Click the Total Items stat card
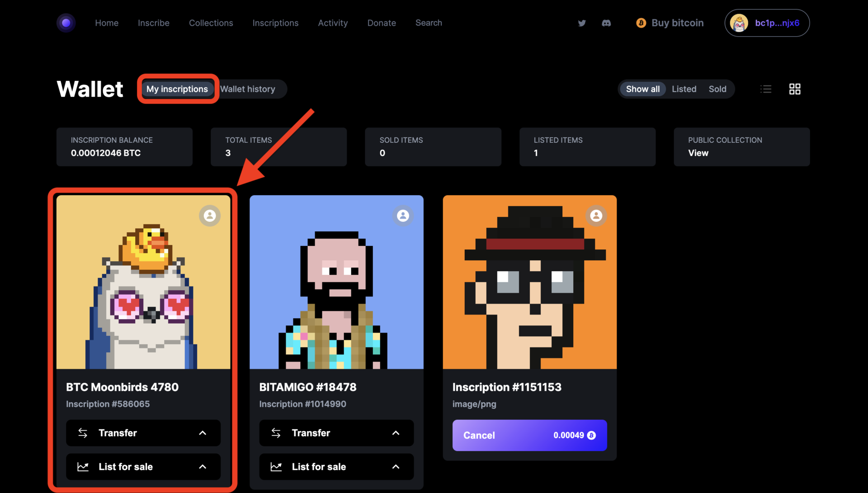The width and height of the screenshot is (868, 493). (278, 147)
